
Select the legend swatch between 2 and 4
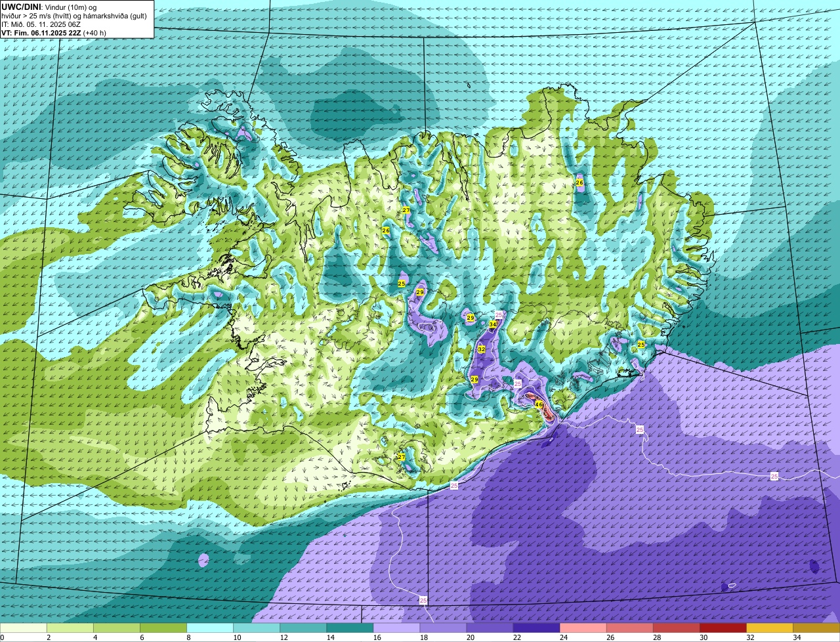point(70,628)
